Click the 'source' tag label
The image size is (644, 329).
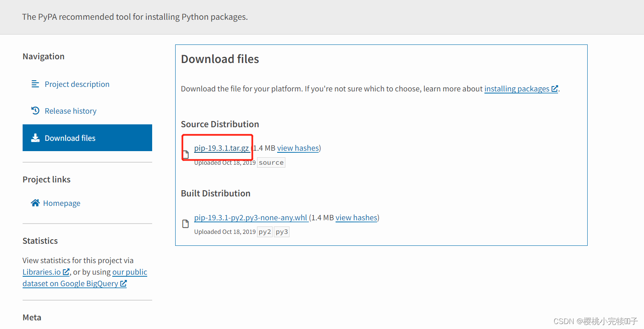point(271,163)
